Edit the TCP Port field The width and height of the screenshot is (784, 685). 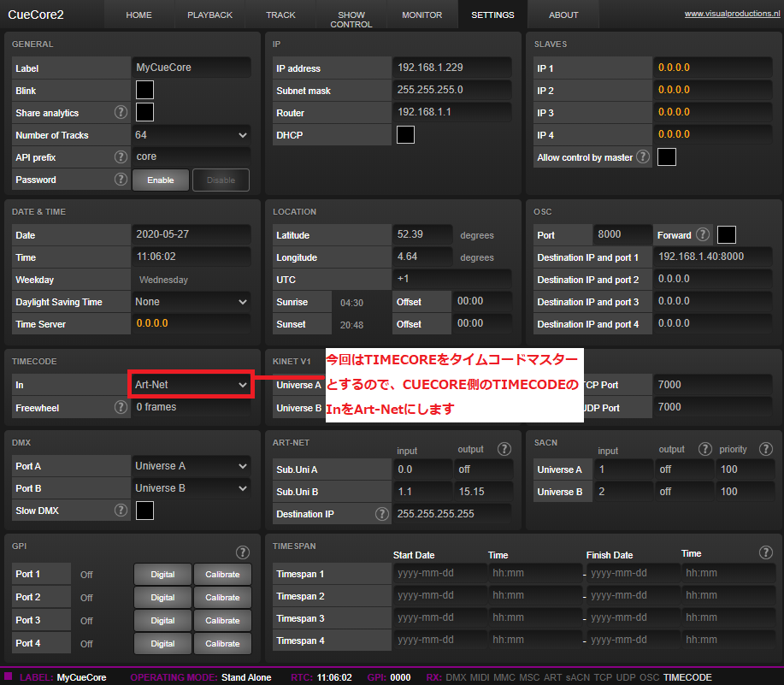(x=713, y=385)
